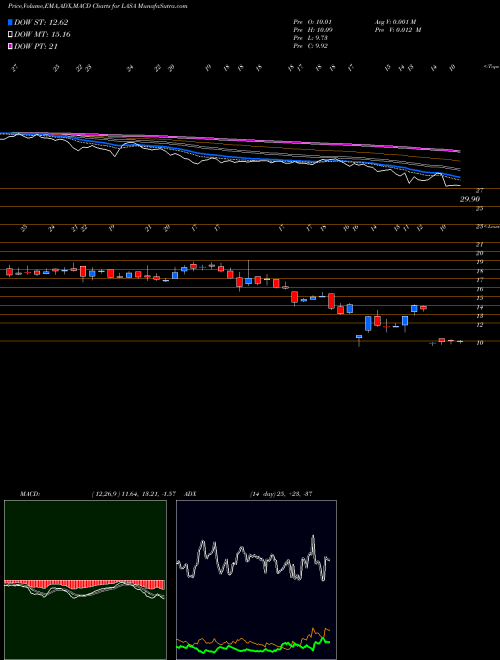The height and width of the screenshot is (660, 500).
Task: Select the 'DOW PT: 21' legend label
Action: pyautogui.click(x=36, y=46)
